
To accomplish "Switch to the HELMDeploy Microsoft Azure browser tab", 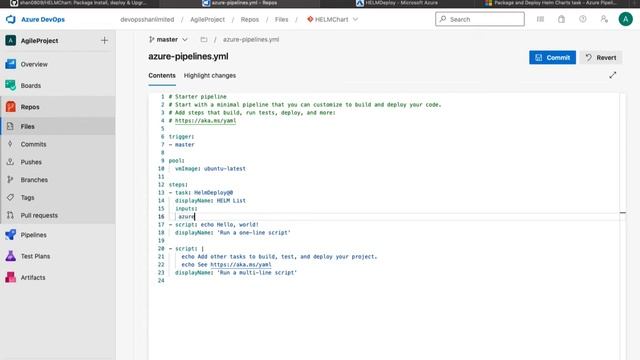I will click(397, 3).
